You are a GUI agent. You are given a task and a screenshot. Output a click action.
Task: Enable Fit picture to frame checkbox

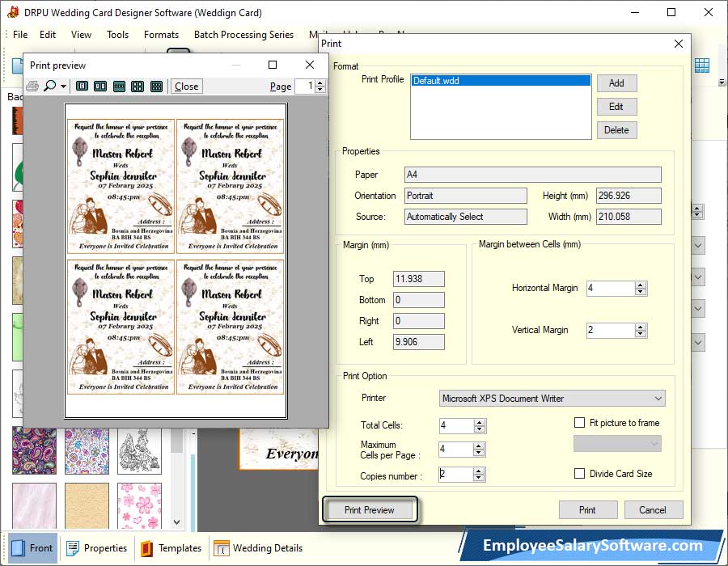(579, 423)
